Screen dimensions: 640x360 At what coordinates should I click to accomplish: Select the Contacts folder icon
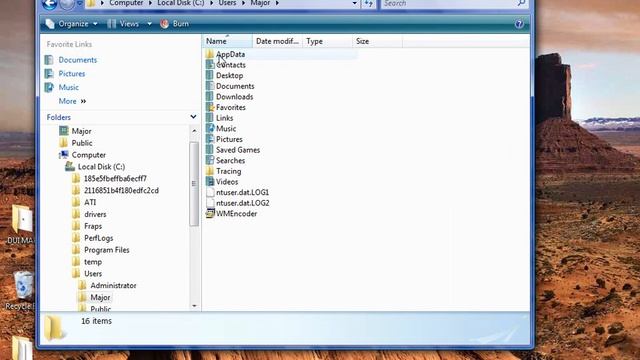[210, 65]
